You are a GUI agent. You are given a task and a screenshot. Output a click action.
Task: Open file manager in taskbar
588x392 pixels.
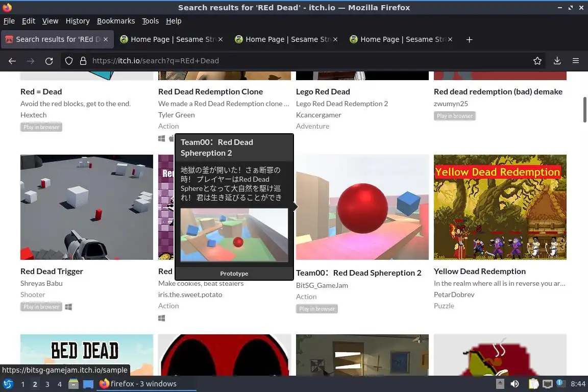point(73,384)
